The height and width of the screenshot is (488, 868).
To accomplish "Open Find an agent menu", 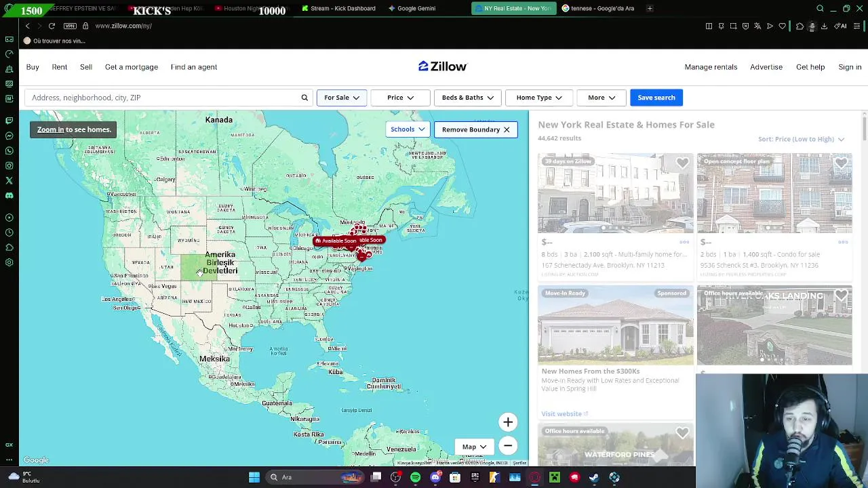I will click(194, 67).
